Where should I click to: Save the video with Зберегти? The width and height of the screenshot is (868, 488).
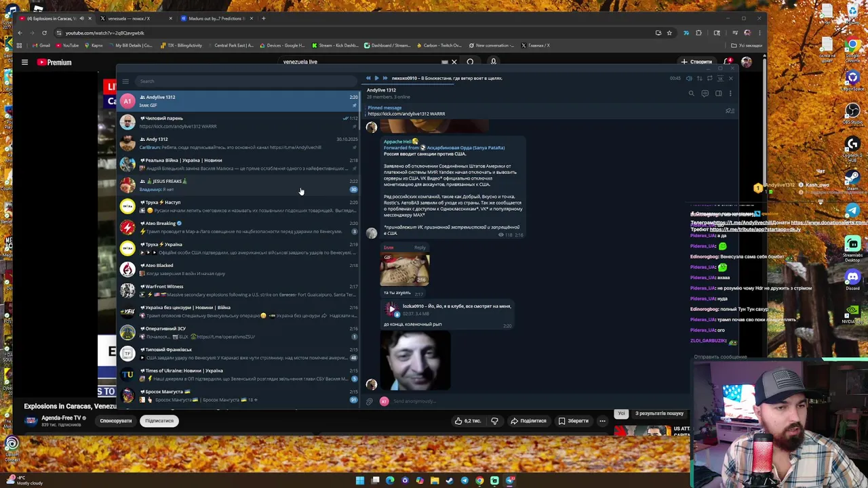coord(574,421)
